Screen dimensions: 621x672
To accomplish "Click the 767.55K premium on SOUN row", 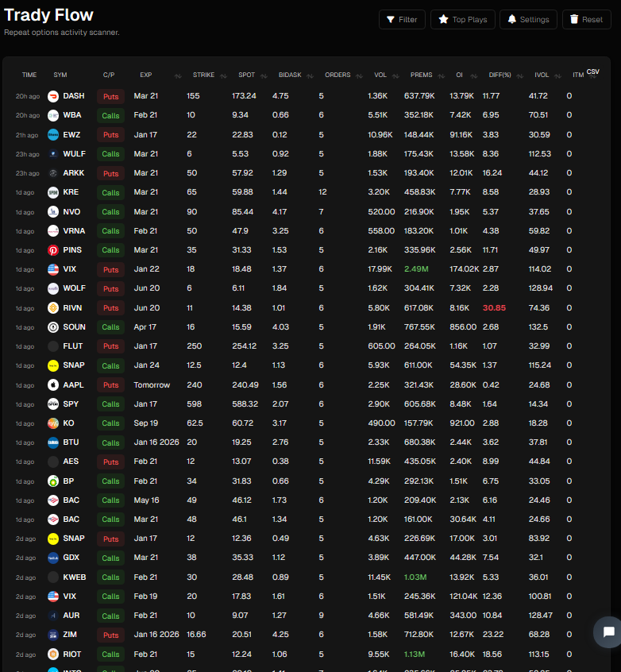I will pos(419,327).
